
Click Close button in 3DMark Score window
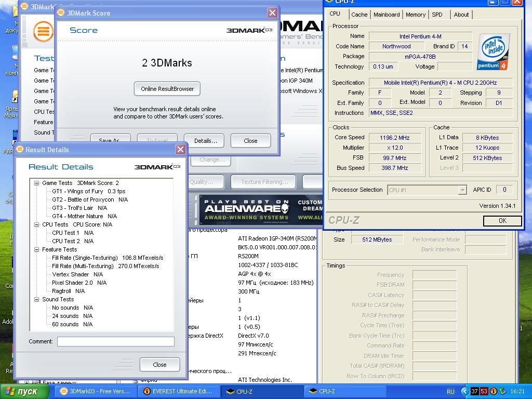(250, 141)
